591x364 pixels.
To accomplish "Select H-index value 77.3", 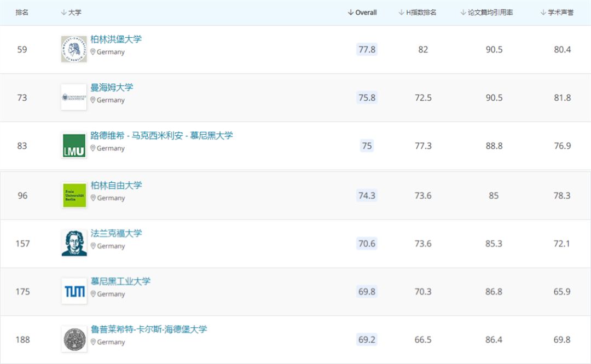I will 423,146.
